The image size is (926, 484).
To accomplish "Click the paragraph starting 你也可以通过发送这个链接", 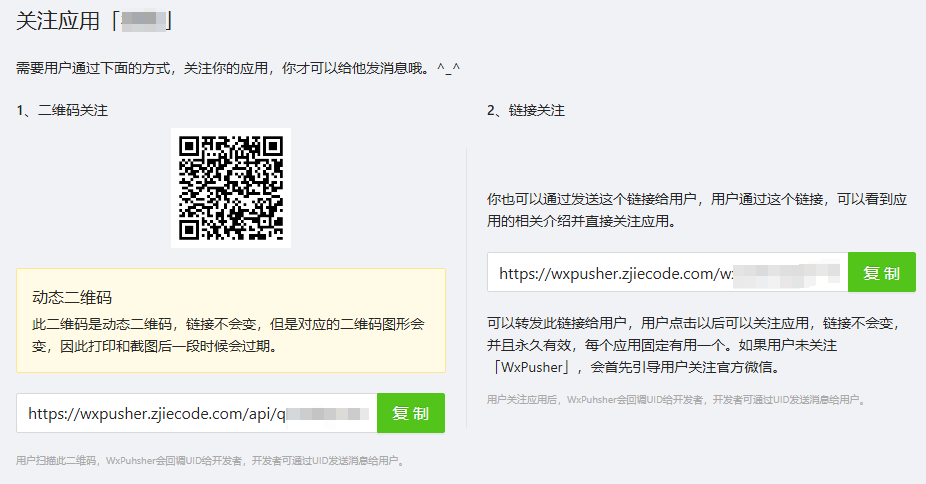I will [695, 210].
